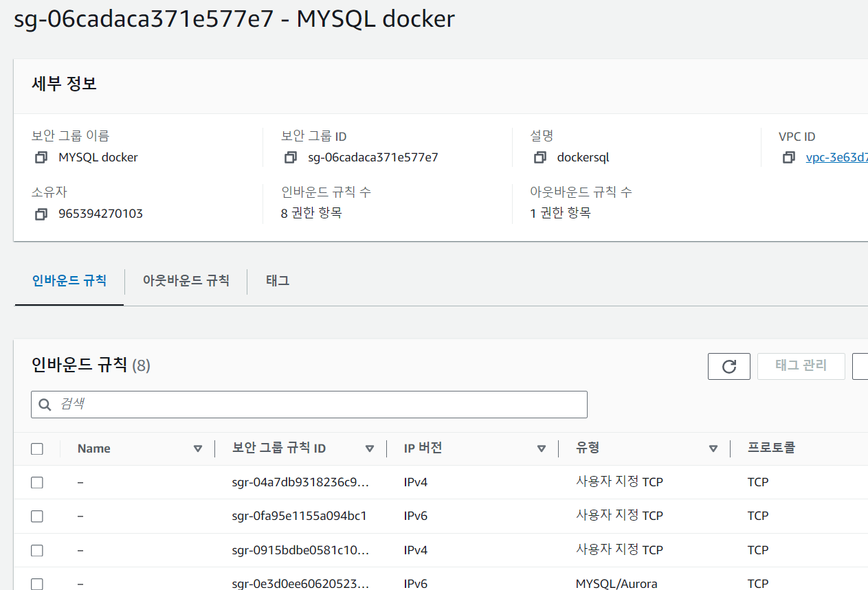This screenshot has width=868, height=590.
Task: Click the page title sg-06cadaca371e577e7 - MYSQL docker
Action: pyautogui.click(x=234, y=19)
